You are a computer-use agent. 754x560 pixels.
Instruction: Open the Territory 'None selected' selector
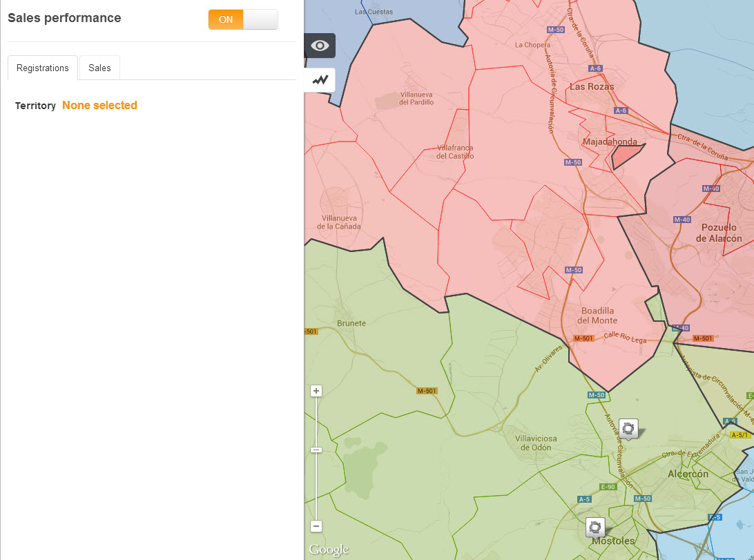pyautogui.click(x=99, y=106)
